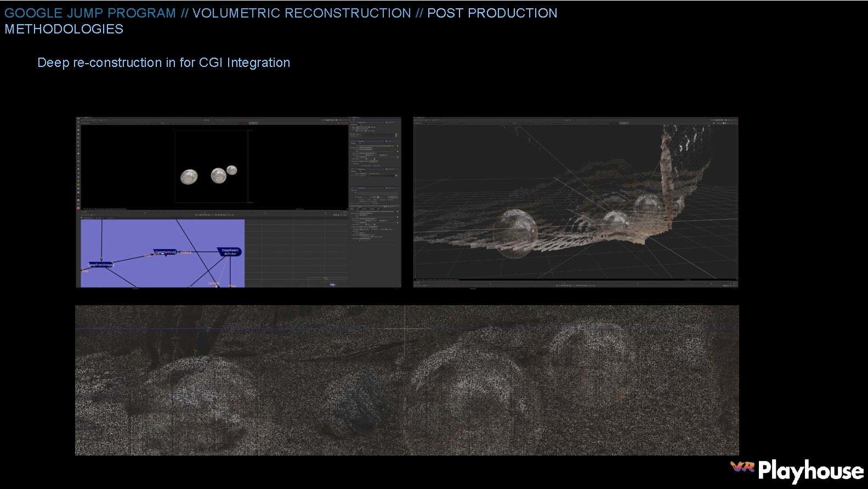Select the DeepFromImage1 node
The height and width of the screenshot is (489, 868).
100,265
